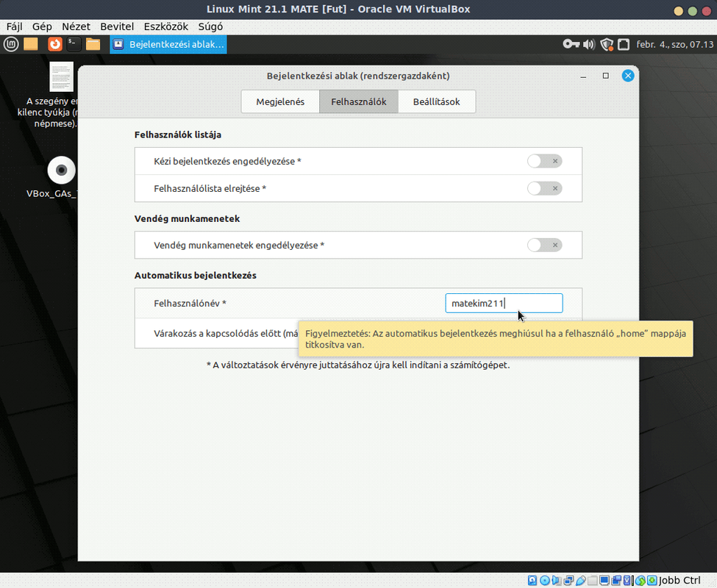Minimize the Bejelentkezési ablak window
717x588 pixels.
tap(583, 76)
